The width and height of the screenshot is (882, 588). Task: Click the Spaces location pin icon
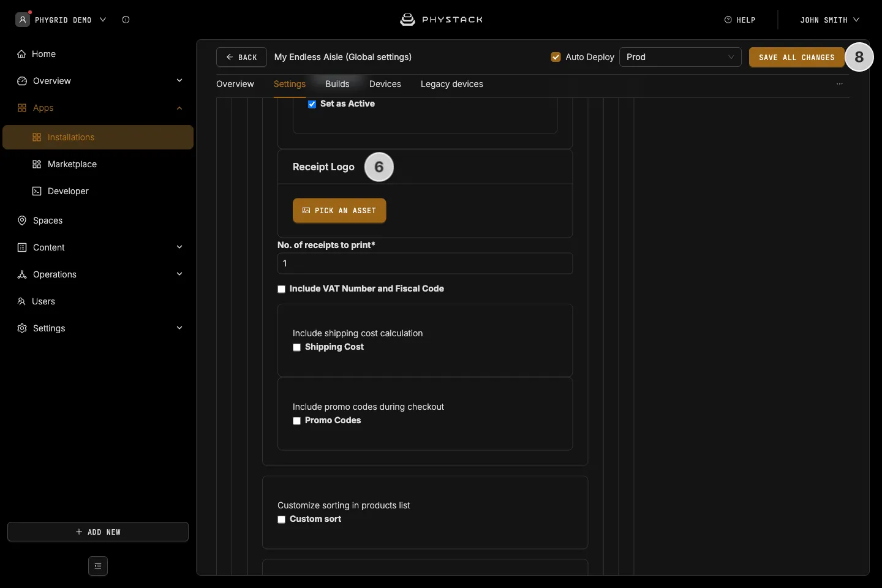22,221
